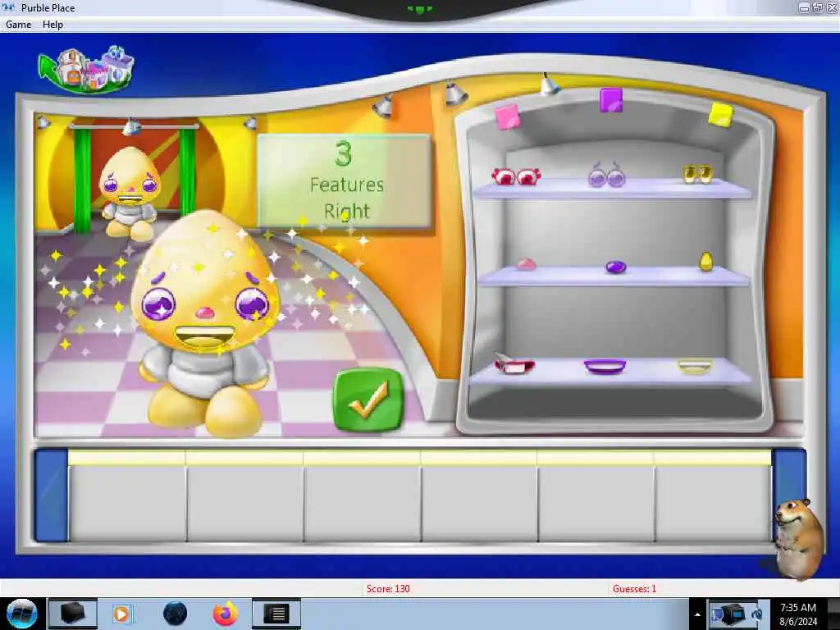Click the Guesses: 1 status text

click(x=634, y=589)
